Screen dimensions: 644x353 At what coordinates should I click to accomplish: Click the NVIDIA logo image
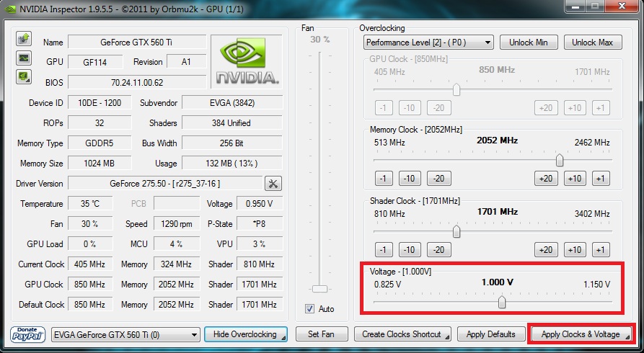247,61
